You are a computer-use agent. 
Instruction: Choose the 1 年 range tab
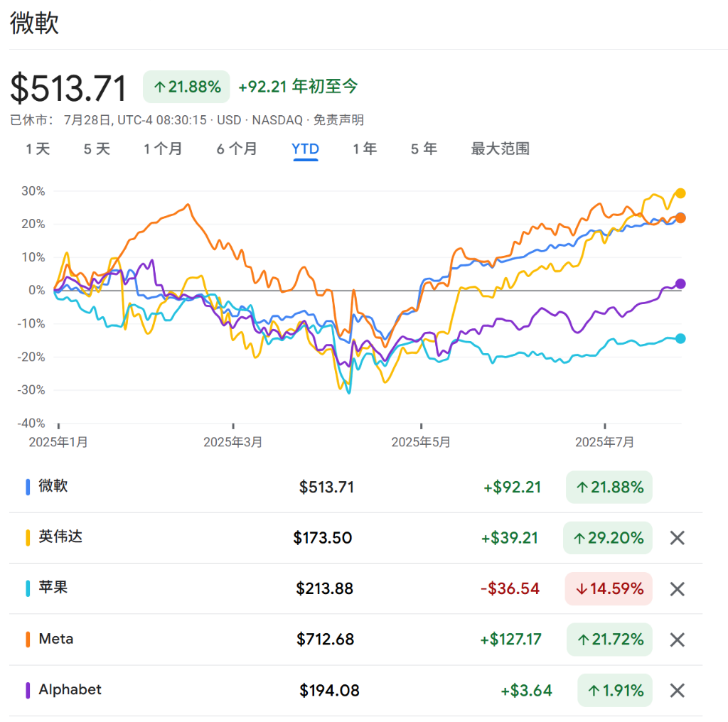[x=365, y=149]
